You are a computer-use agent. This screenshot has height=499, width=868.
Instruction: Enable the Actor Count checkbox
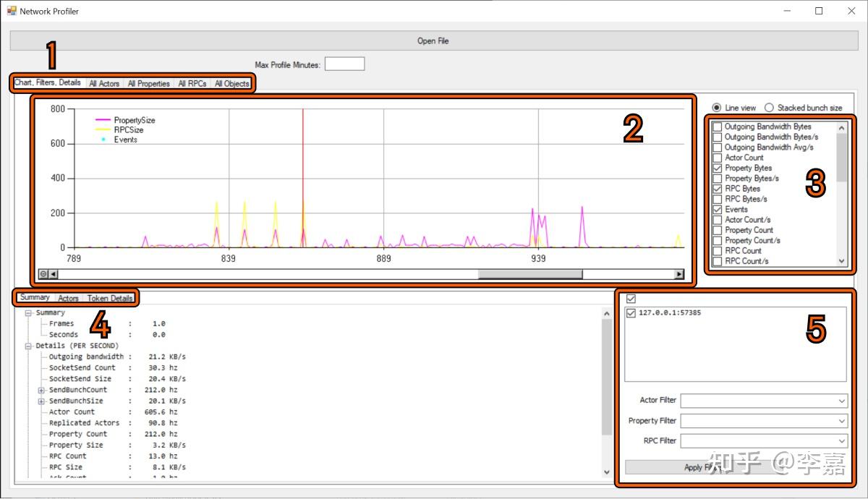click(x=718, y=158)
